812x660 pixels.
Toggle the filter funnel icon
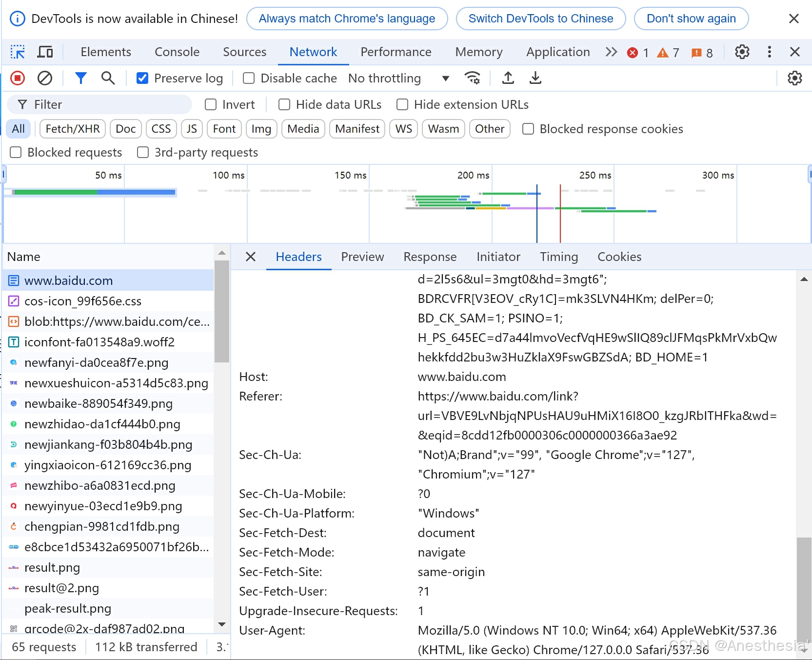pos(81,78)
